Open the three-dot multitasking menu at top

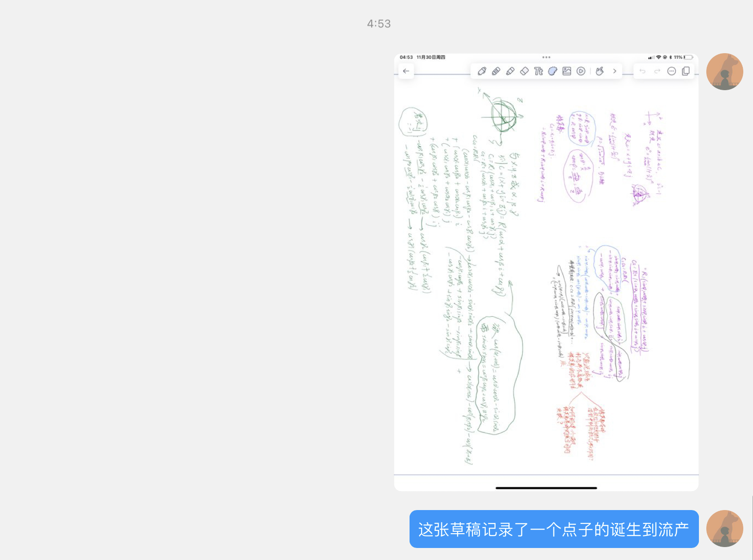point(546,57)
